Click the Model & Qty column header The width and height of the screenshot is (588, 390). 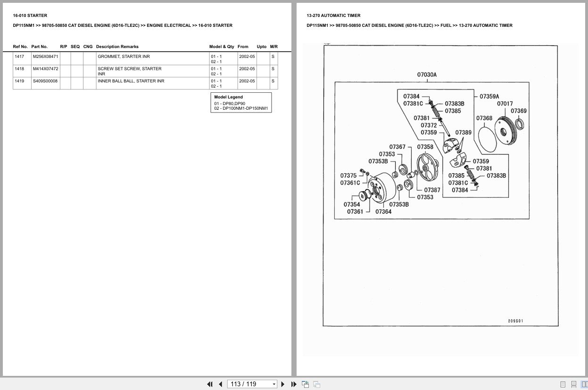222,47
